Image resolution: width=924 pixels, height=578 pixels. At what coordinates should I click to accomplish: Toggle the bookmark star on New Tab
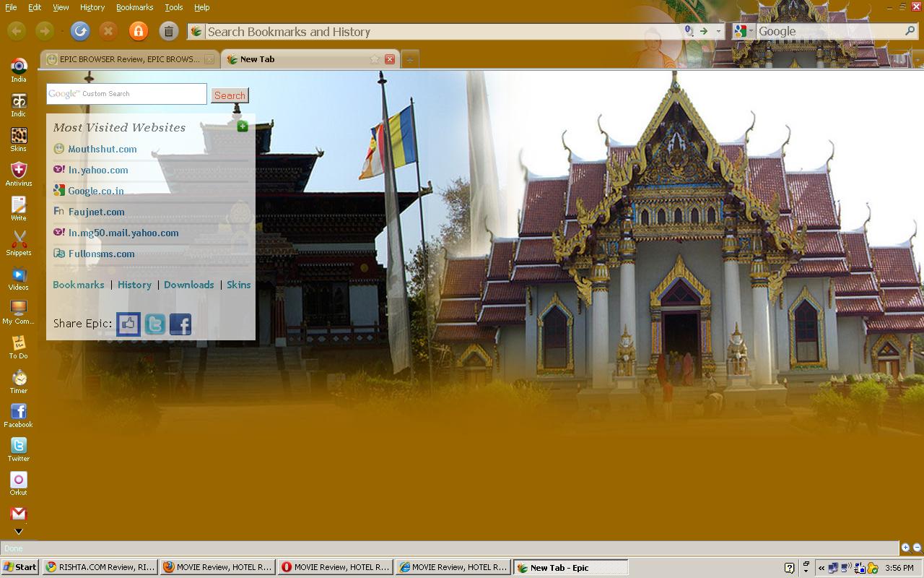coord(375,59)
